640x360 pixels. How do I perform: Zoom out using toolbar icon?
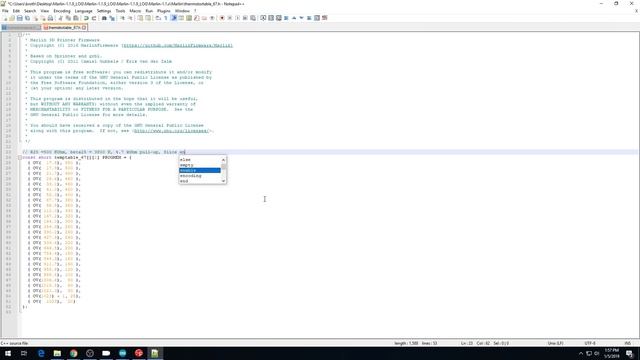pyautogui.click(x=130, y=18)
